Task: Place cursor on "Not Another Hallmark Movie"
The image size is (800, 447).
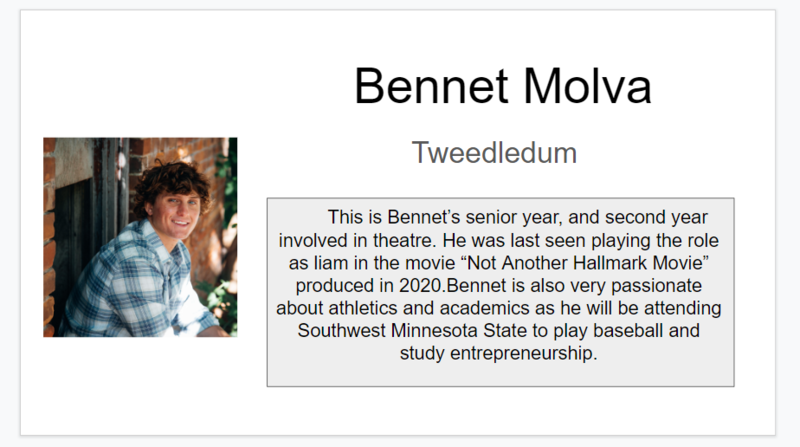Action: pyautogui.click(x=585, y=263)
